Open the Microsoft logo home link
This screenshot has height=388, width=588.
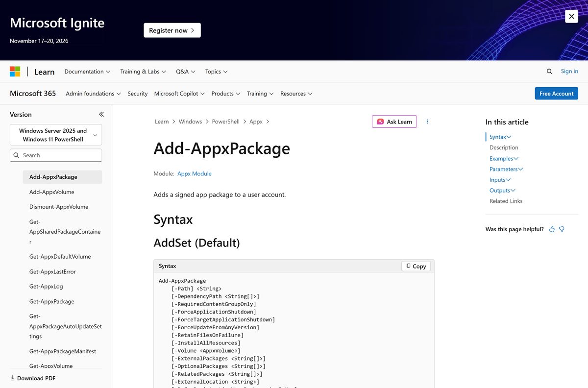(15, 72)
